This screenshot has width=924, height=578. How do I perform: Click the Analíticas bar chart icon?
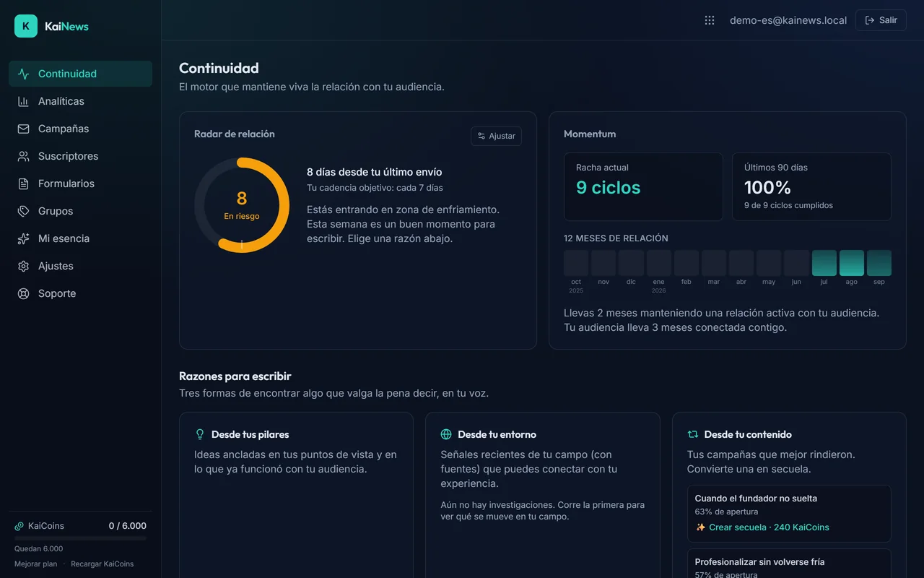(23, 101)
